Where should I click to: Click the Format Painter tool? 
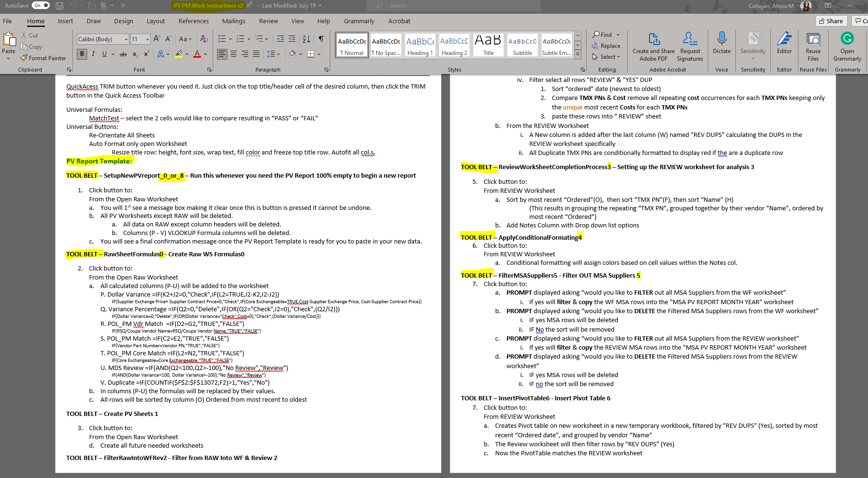click(x=43, y=58)
